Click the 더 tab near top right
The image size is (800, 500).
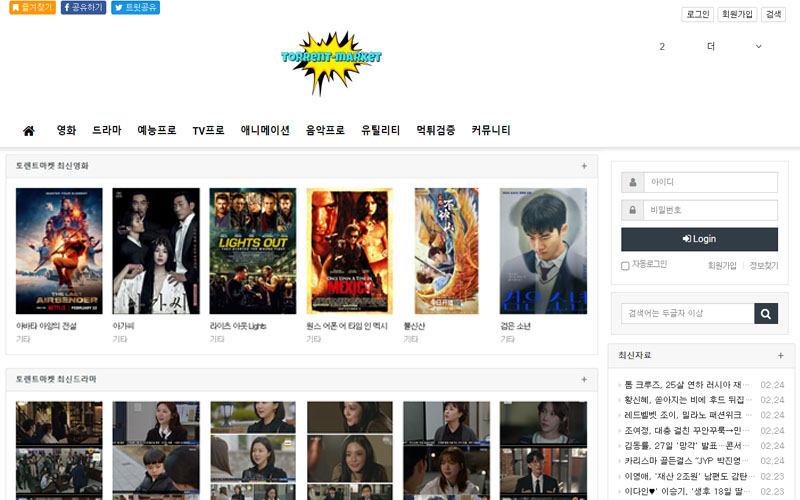[711, 46]
